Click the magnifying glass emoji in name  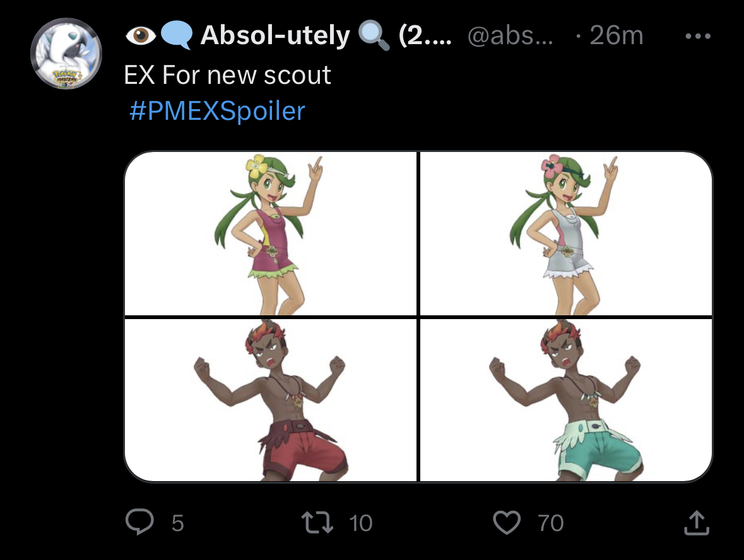click(x=374, y=37)
